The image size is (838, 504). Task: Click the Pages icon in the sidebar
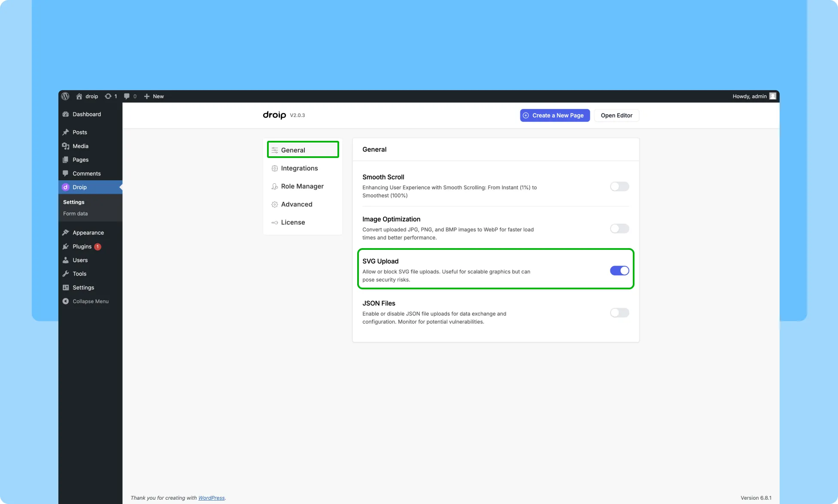pos(66,160)
